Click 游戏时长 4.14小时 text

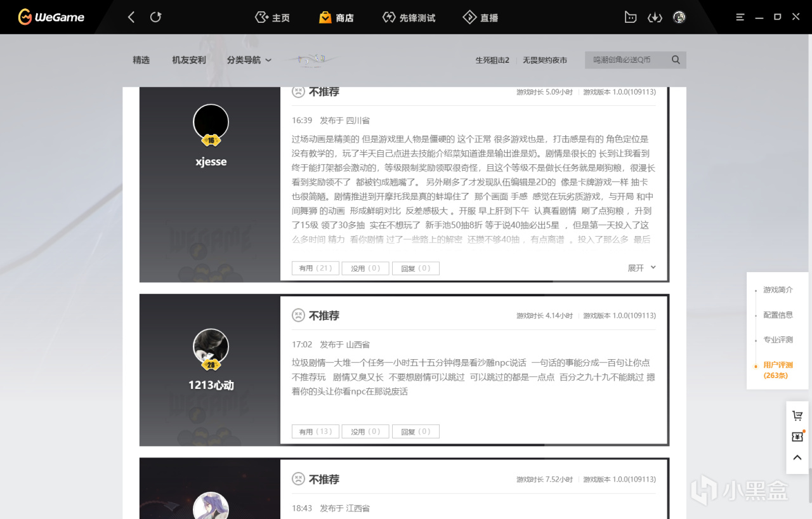(x=544, y=315)
